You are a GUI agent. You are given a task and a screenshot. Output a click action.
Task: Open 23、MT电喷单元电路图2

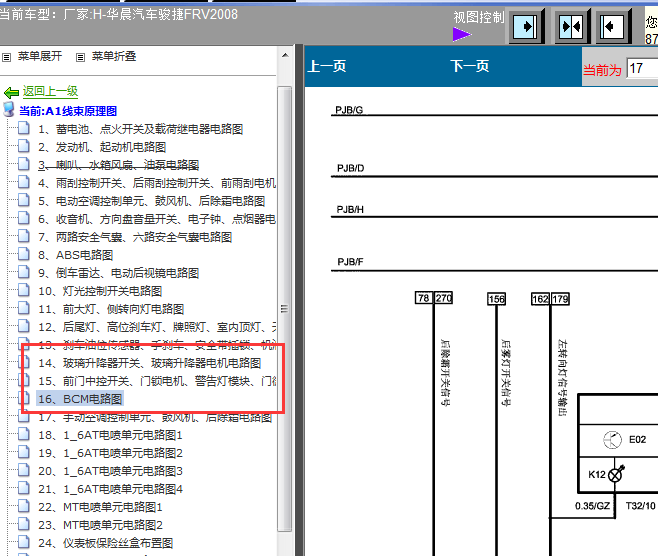(100, 525)
